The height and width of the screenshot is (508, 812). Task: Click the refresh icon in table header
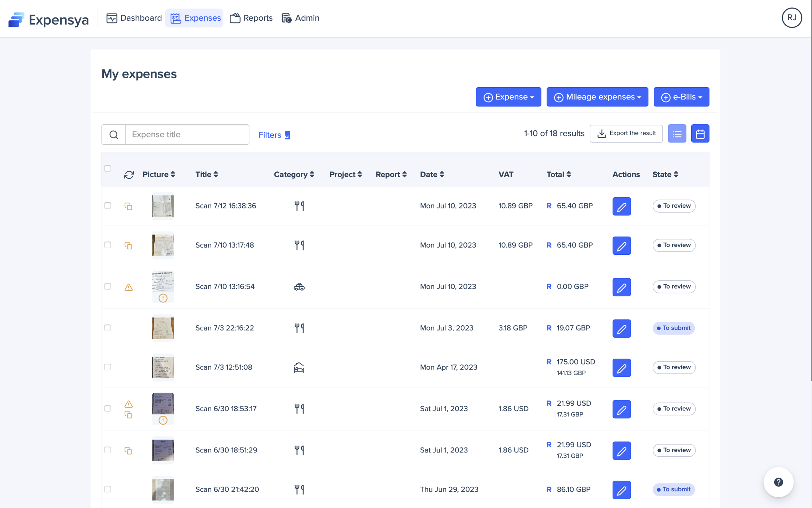tap(129, 175)
